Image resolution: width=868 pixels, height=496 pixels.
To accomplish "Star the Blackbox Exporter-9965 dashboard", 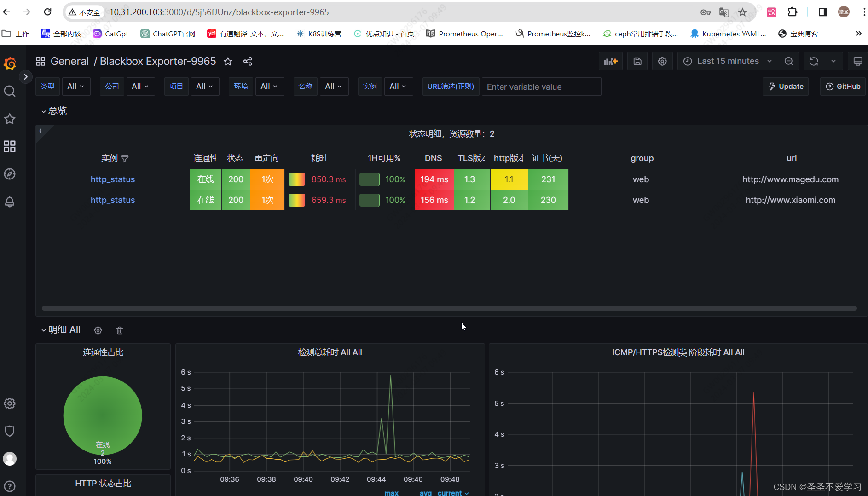I will pos(228,62).
